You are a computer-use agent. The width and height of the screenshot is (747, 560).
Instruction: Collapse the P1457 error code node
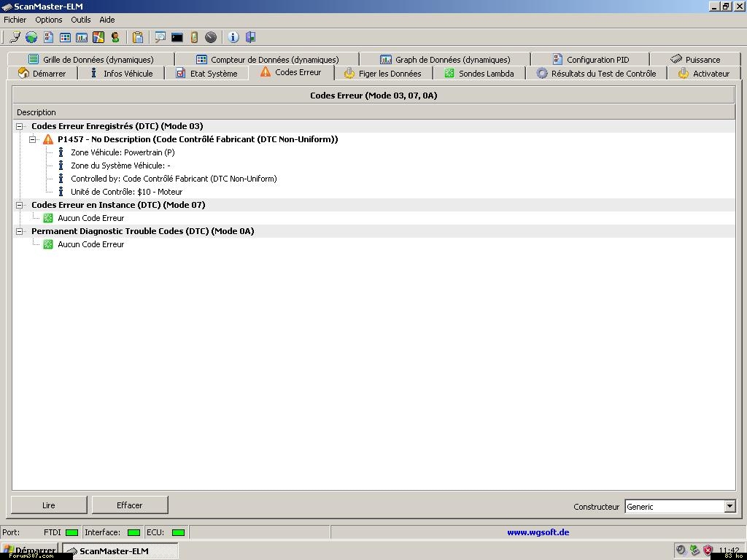[x=33, y=139]
